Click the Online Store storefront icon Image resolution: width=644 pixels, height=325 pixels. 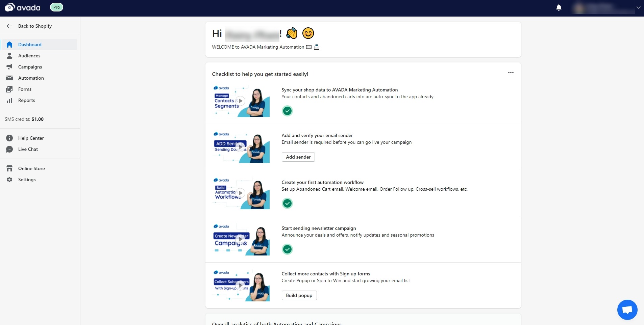[9, 168]
